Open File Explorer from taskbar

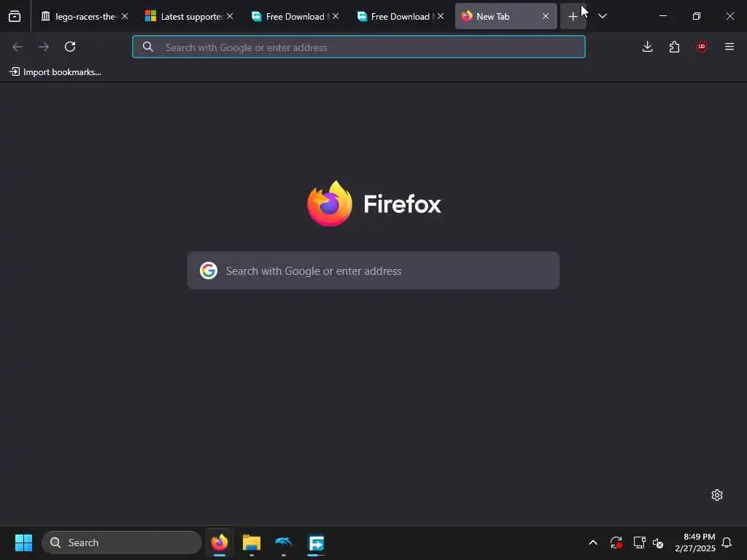tap(252, 542)
